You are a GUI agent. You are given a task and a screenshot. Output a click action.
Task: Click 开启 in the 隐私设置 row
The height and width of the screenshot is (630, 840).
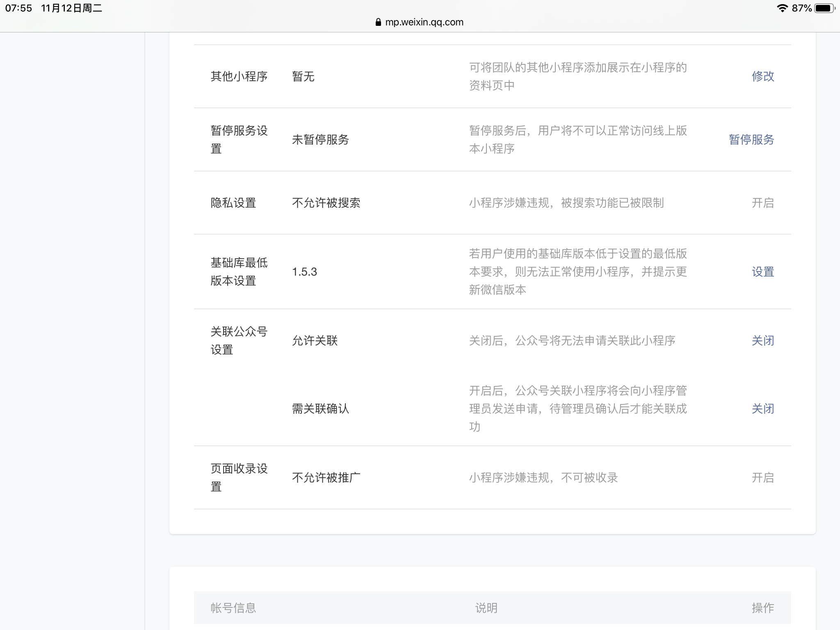[x=762, y=203]
